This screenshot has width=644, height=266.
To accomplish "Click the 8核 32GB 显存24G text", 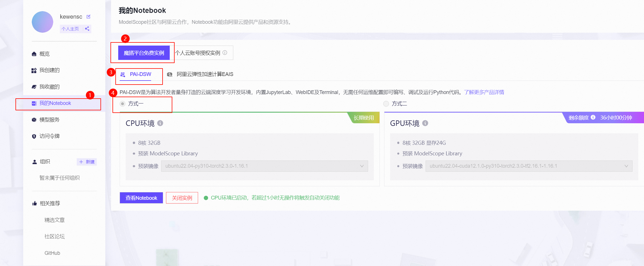I will point(424,143).
